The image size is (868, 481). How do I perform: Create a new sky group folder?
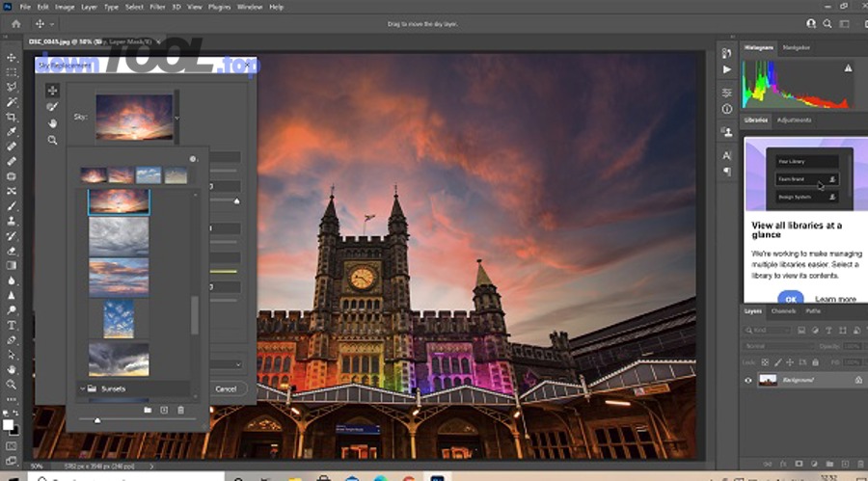[x=148, y=411]
